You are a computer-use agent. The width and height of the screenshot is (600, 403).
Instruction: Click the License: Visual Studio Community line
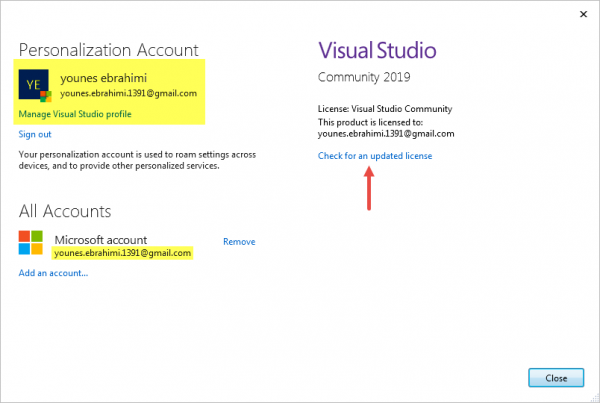pos(385,108)
